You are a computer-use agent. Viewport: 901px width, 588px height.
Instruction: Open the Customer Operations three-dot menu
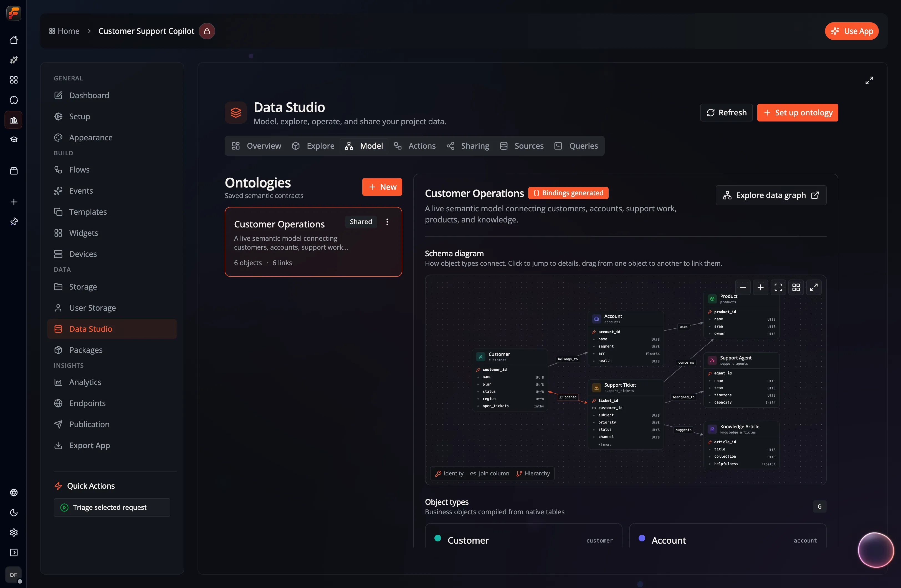click(x=387, y=222)
